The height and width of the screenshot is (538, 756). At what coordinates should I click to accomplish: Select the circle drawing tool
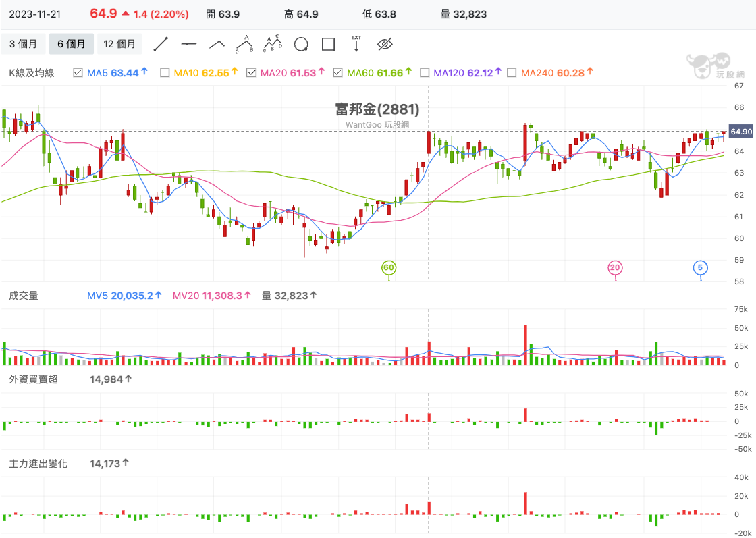(x=301, y=45)
